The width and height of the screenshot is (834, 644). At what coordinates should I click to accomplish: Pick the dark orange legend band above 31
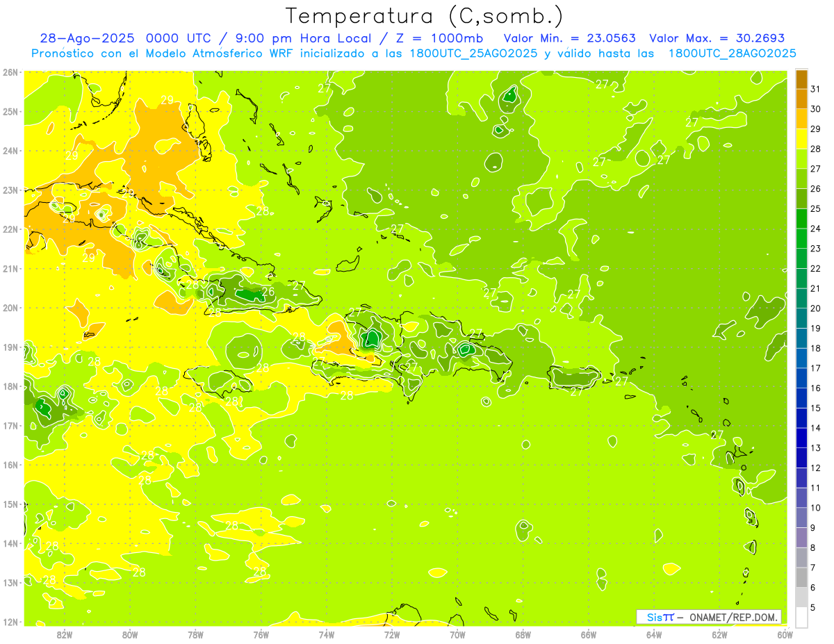point(801,79)
